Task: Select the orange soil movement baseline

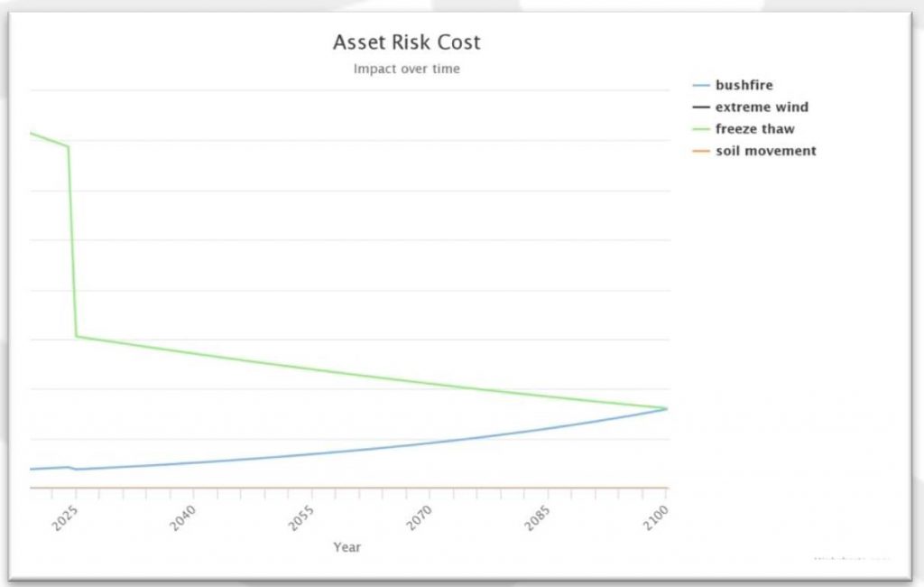Action: point(361,485)
